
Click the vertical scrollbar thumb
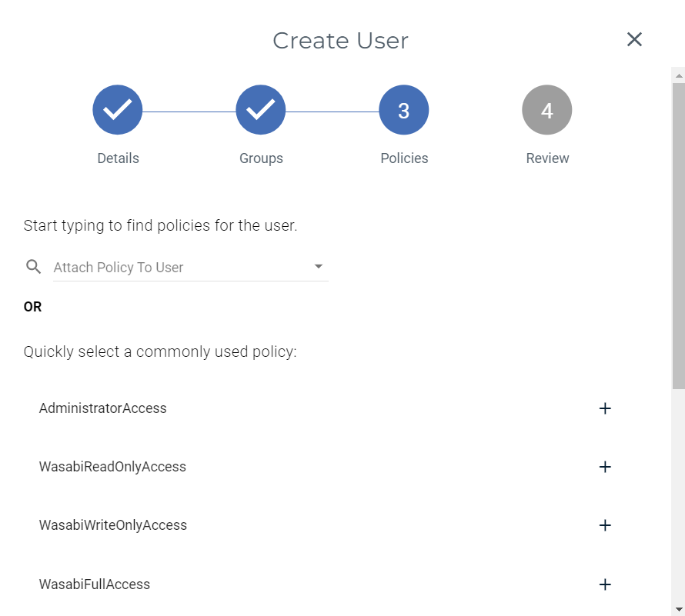click(678, 231)
